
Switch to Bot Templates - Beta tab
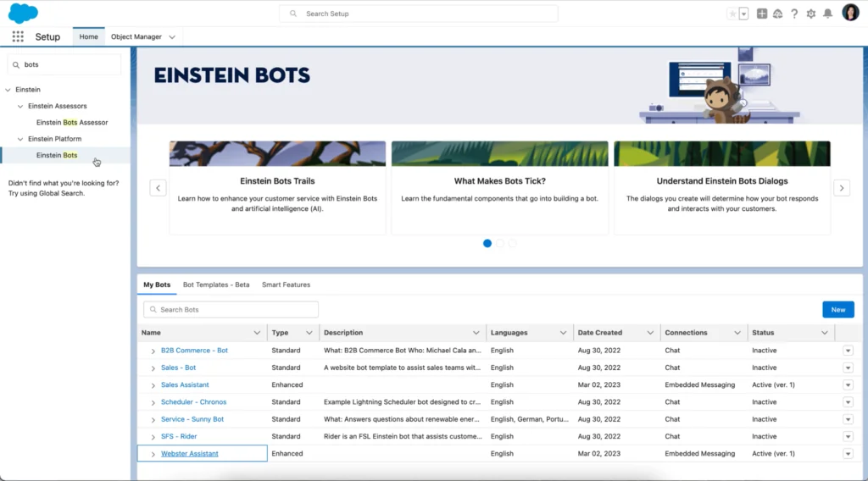(x=216, y=285)
